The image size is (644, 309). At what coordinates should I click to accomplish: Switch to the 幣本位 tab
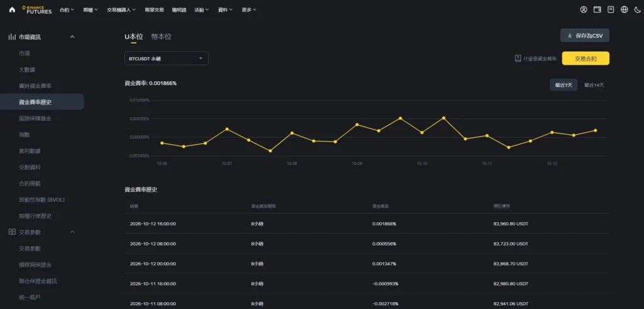(x=161, y=37)
